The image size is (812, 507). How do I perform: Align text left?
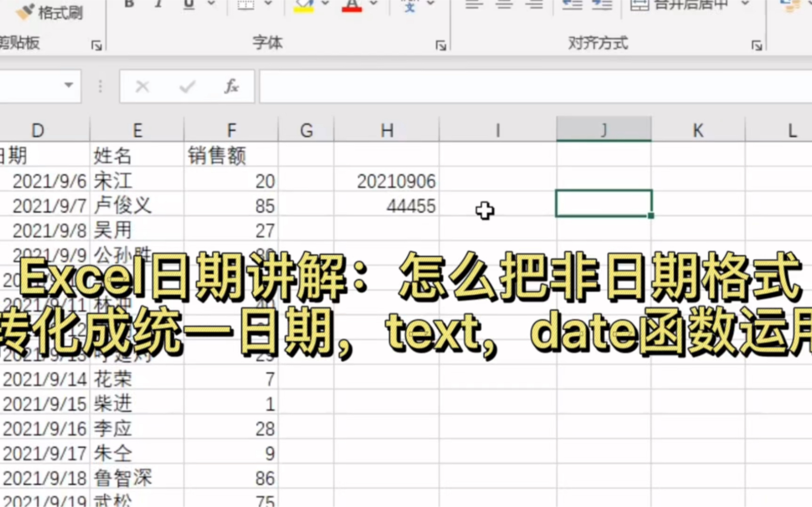coord(474,5)
